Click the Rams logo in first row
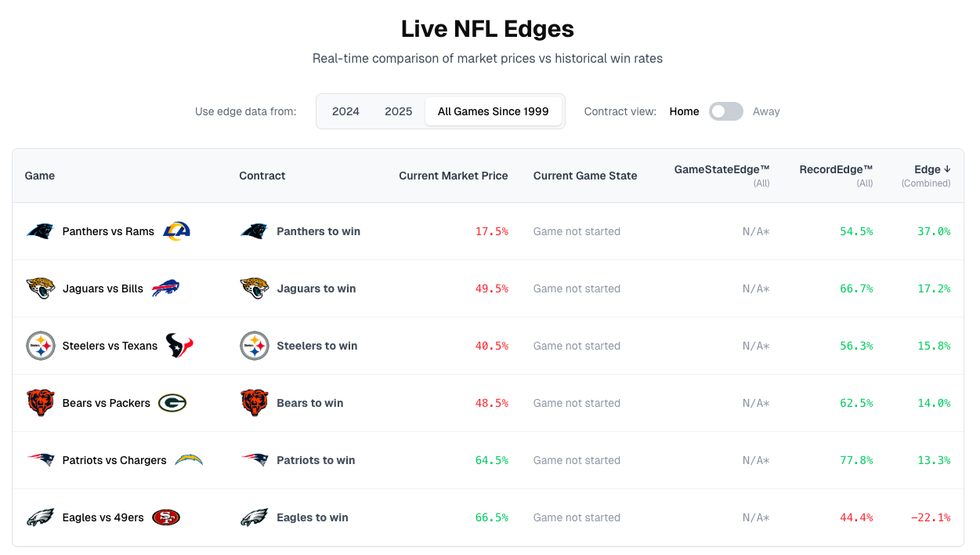This screenshot has height=555, width=980. coord(176,231)
